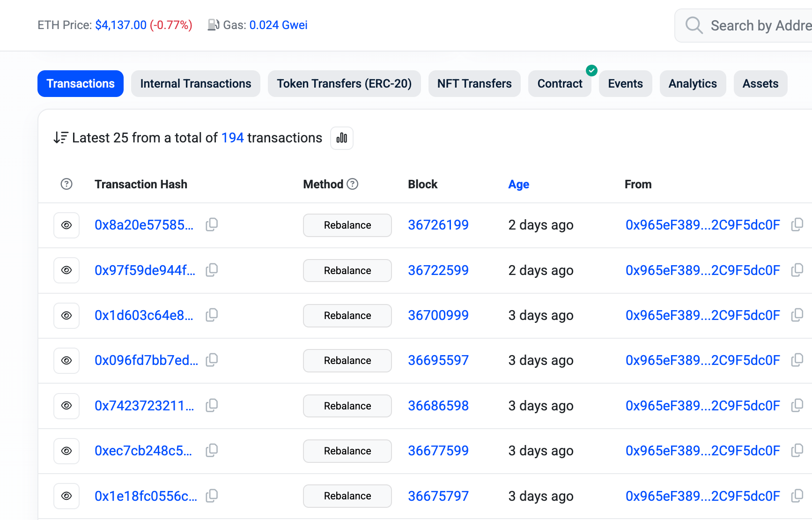Click help icon beside Transaction Hash header
The height and width of the screenshot is (520, 812).
point(66,184)
